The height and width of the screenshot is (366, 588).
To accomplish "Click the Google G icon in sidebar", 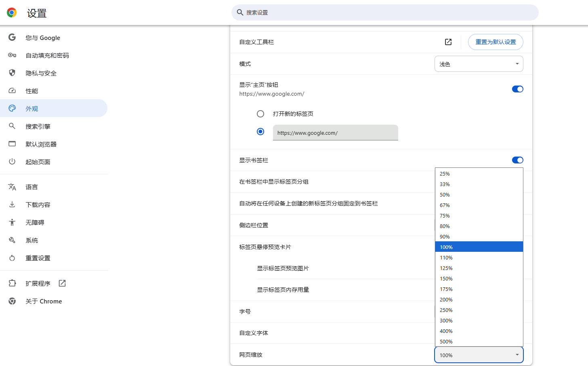I will (x=12, y=37).
